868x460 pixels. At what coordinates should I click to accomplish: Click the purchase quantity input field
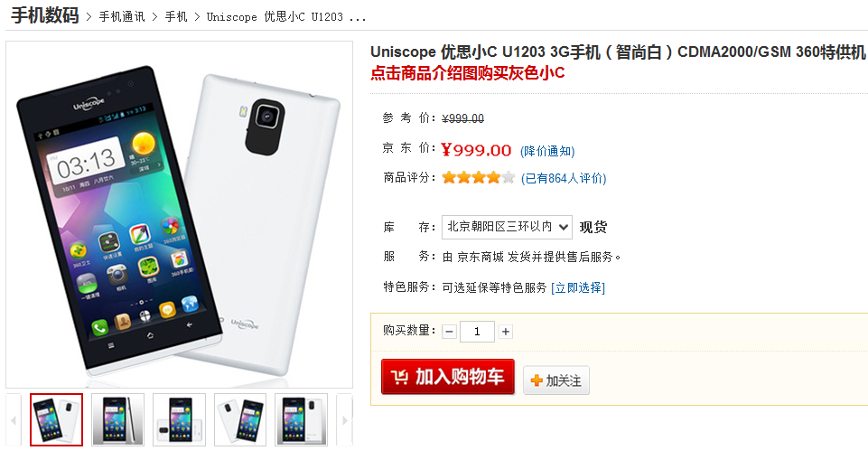coord(477,332)
